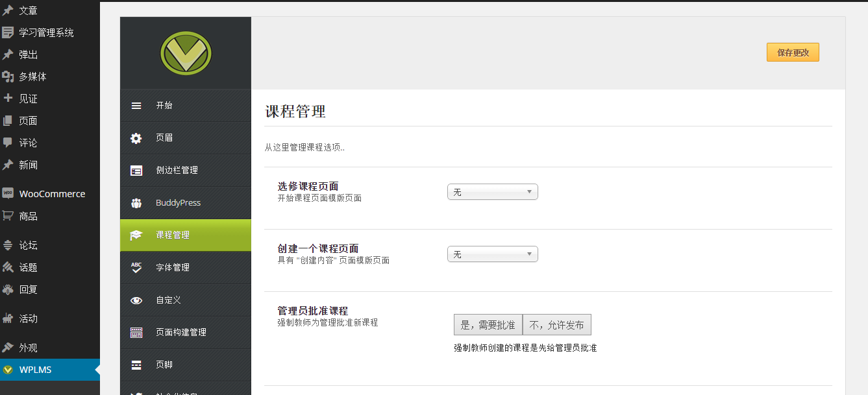Go to 多媒体 media library
Viewport: 868px width, 395px height.
click(x=32, y=77)
